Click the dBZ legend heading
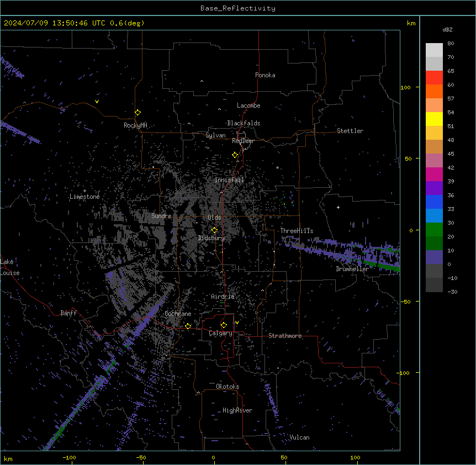476x465 pixels. [x=447, y=30]
